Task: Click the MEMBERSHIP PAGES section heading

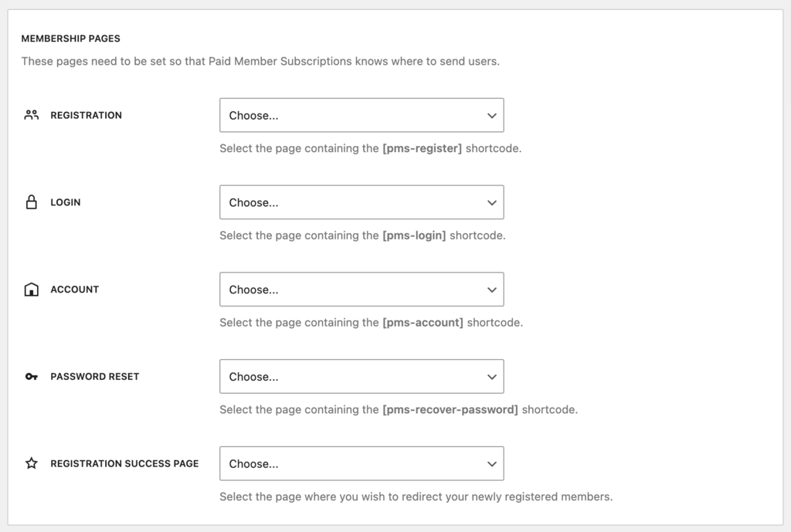Action: pyautogui.click(x=73, y=38)
